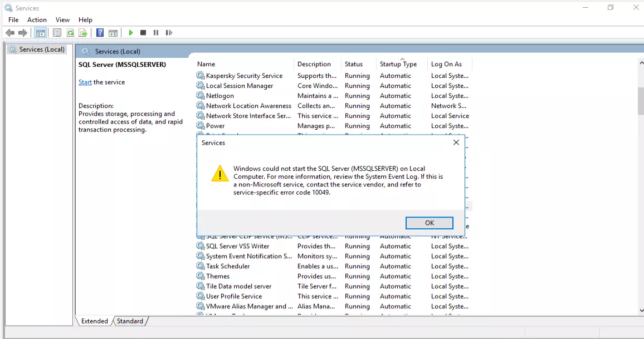Click the gear icon beside Themes
The image size is (644, 339).
[201, 276]
